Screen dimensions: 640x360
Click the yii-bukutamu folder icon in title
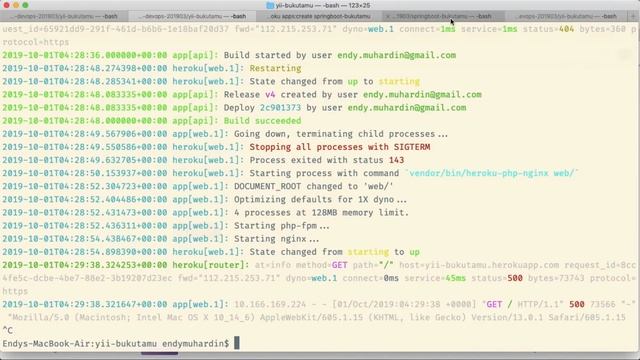click(x=270, y=5)
